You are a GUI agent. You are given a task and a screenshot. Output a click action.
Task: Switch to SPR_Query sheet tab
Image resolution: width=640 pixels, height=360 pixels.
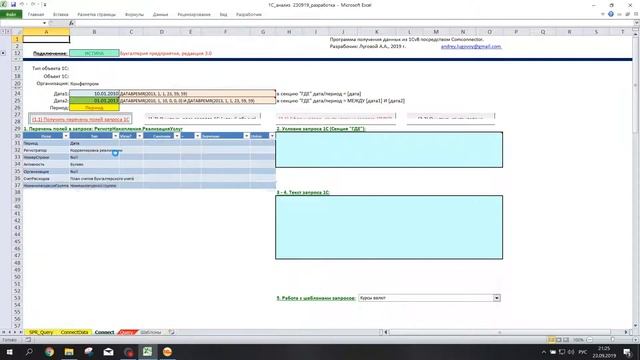41,332
